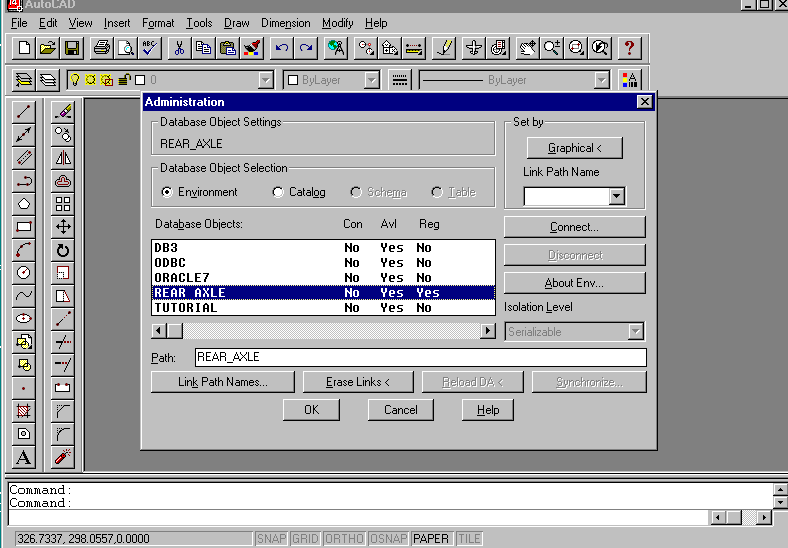
Task: Open a file with the Open icon
Action: [x=48, y=48]
